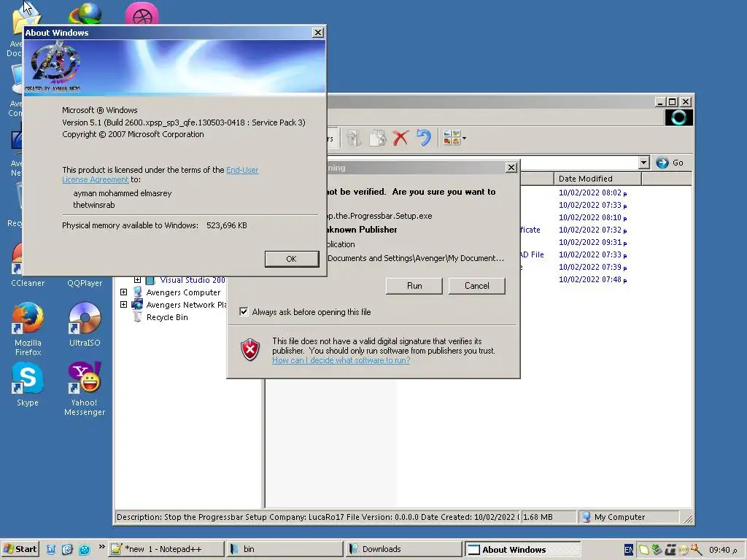
Task: Click the blue Undo arrow toolbar icon
Action: pos(424,138)
